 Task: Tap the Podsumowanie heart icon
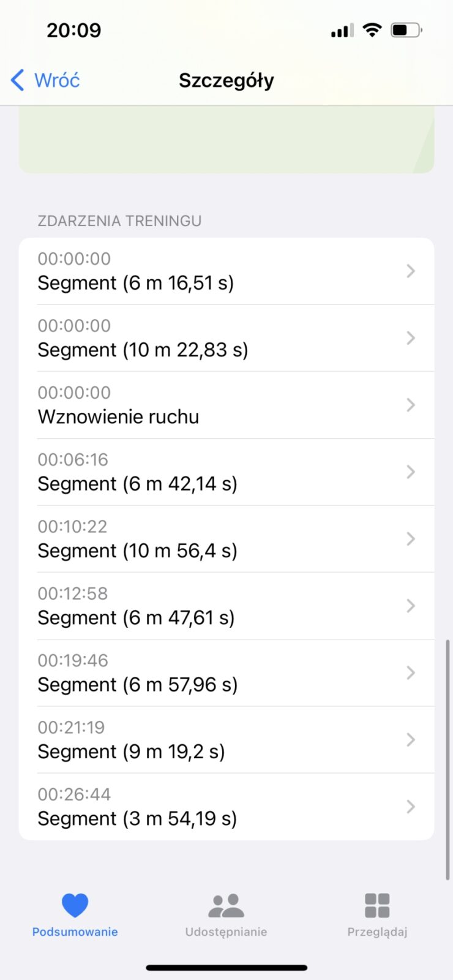pyautogui.click(x=75, y=905)
